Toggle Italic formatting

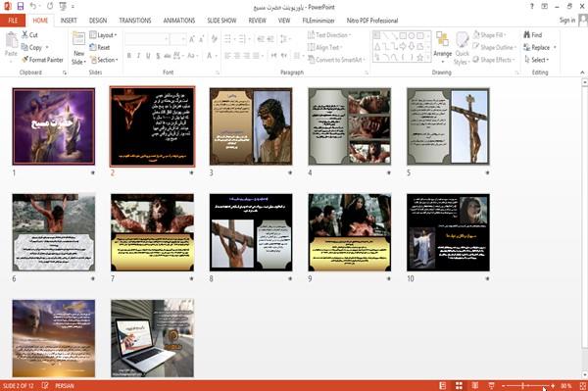click(x=139, y=56)
